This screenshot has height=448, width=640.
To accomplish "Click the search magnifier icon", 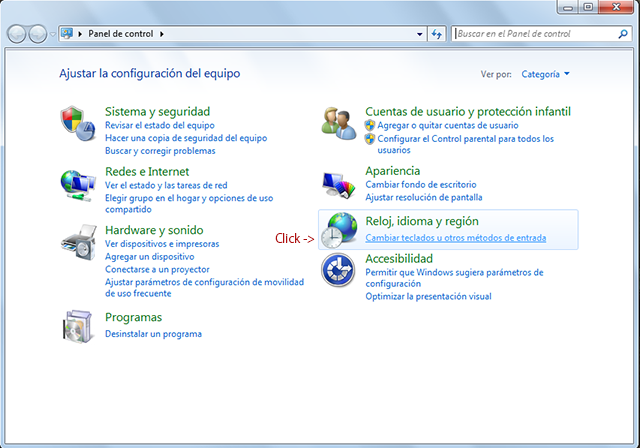I will [623, 34].
